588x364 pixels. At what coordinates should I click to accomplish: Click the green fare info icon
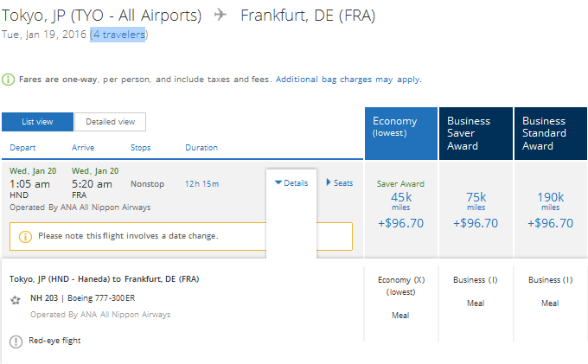point(8,80)
